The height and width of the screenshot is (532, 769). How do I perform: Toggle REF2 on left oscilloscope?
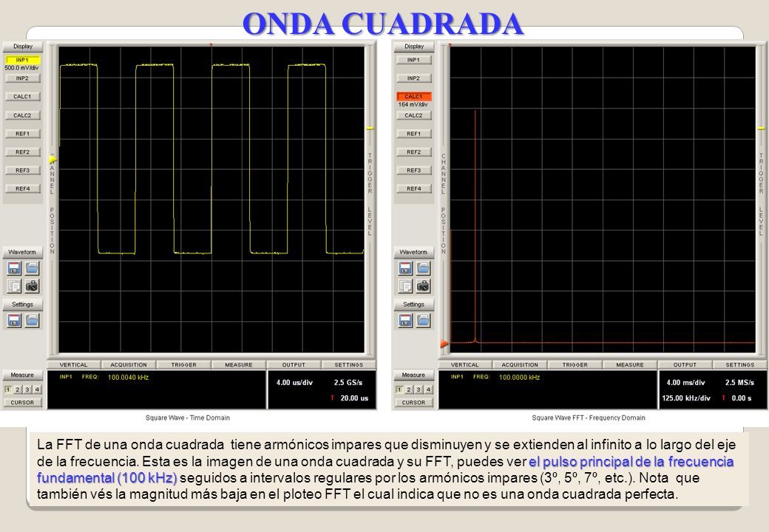(22, 152)
